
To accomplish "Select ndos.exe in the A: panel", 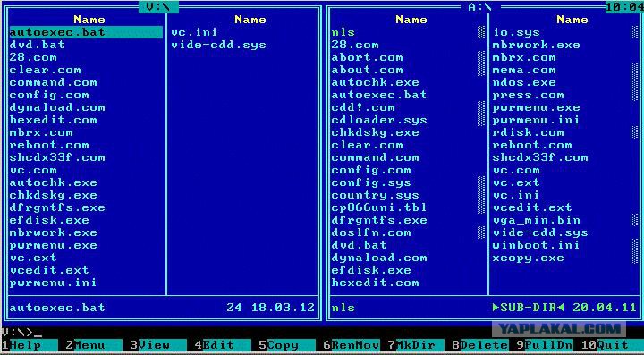I will click(x=524, y=82).
